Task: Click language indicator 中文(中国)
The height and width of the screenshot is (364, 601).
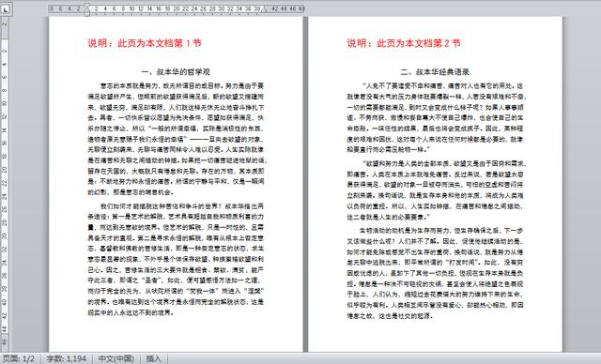Action: coord(116,358)
